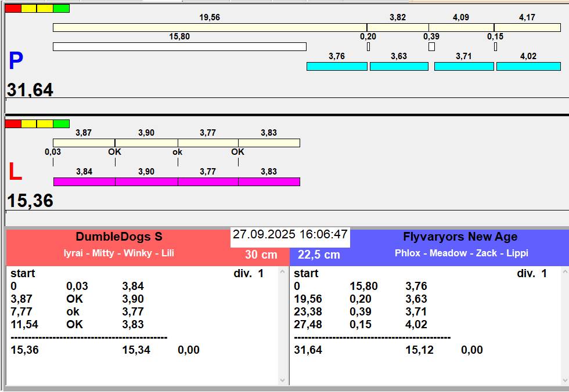The image size is (569, 392).
Task: Select the cyan bar labeled 3,76
Action: [337, 66]
